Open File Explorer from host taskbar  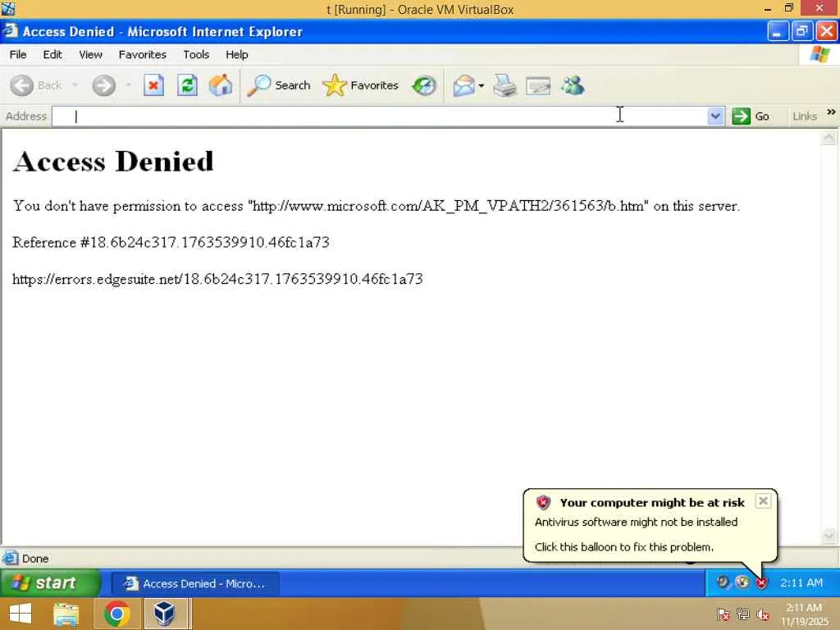coord(66,614)
